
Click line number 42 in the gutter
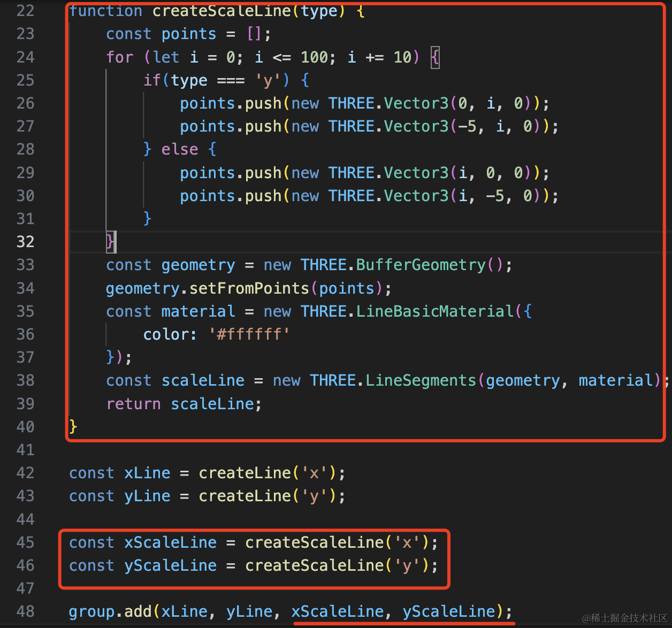coord(25,473)
